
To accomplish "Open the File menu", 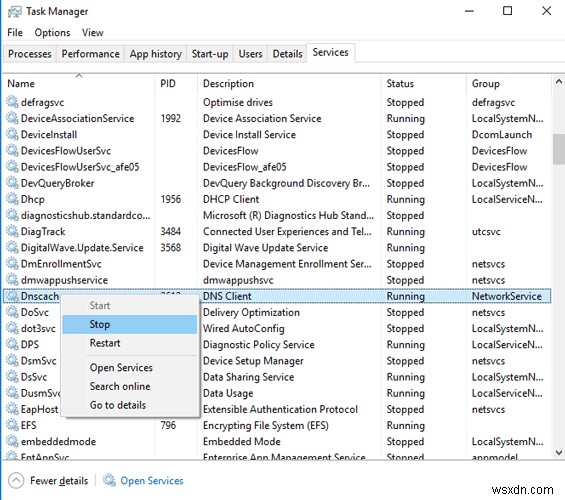I will (x=15, y=32).
